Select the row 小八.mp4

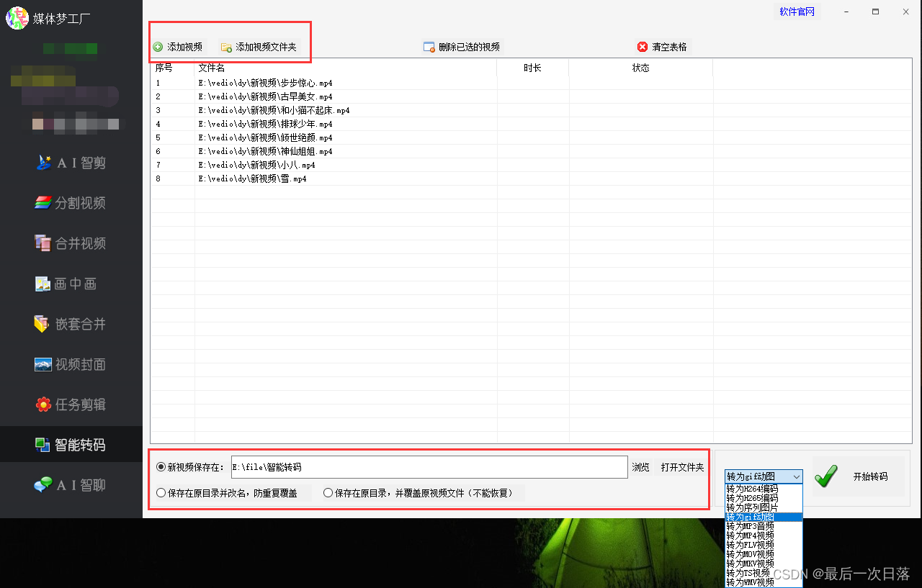pyautogui.click(x=531, y=165)
